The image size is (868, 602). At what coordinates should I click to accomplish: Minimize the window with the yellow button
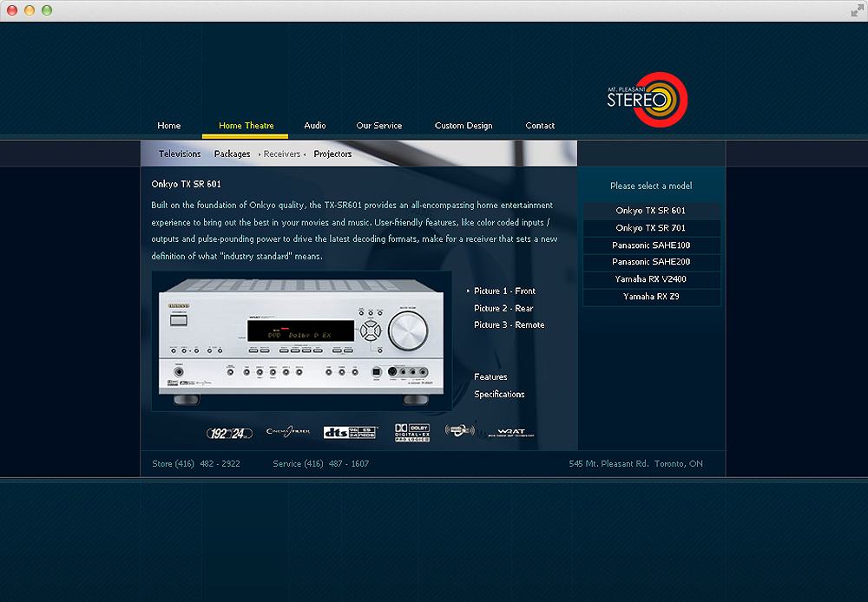coord(30,10)
